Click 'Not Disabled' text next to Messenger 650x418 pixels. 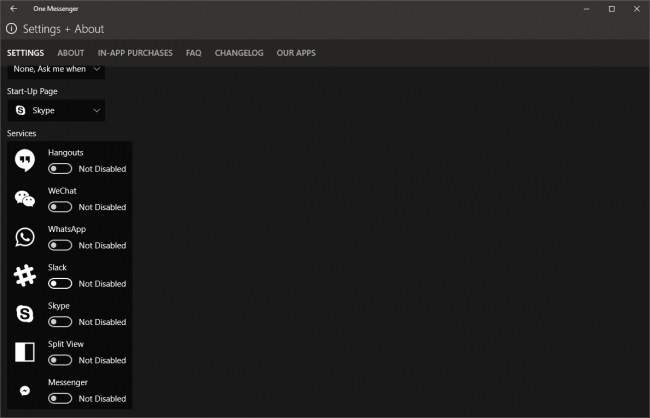[102, 399]
